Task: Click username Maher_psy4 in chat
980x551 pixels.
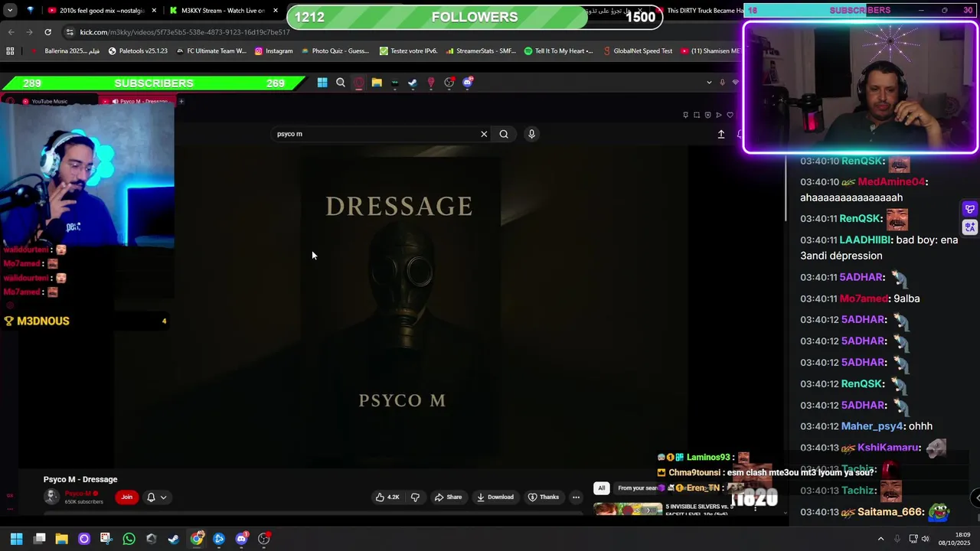Action: click(x=872, y=426)
